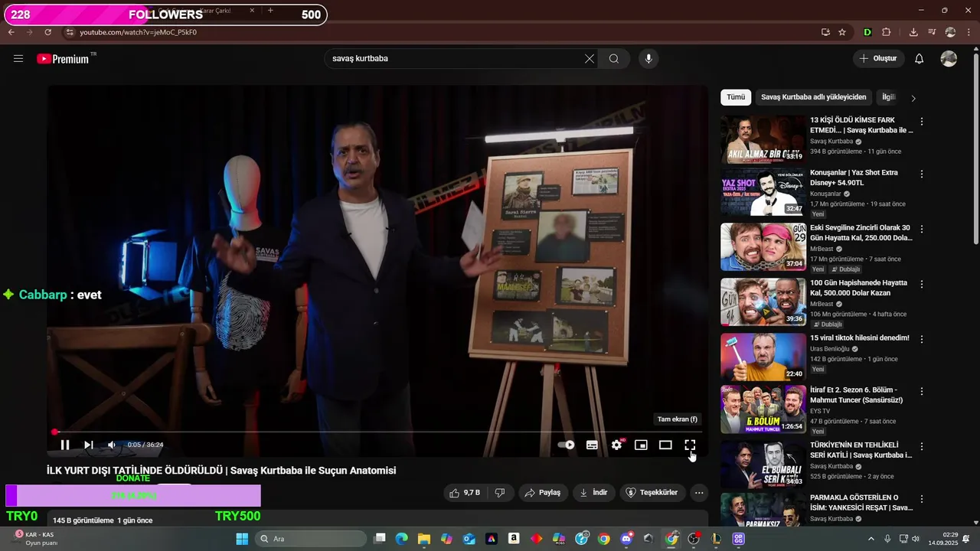Open browser extensions puzzle icon
980x551 pixels.
coord(887,32)
